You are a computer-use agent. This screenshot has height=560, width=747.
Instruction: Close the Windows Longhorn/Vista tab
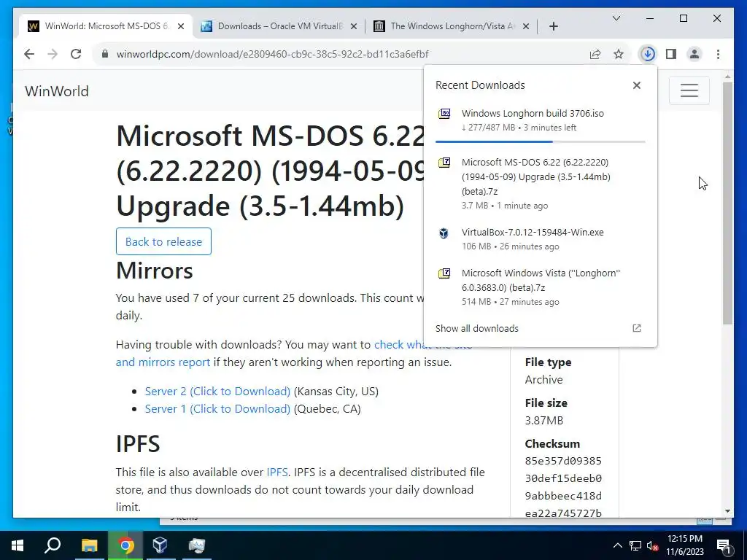pos(526,27)
